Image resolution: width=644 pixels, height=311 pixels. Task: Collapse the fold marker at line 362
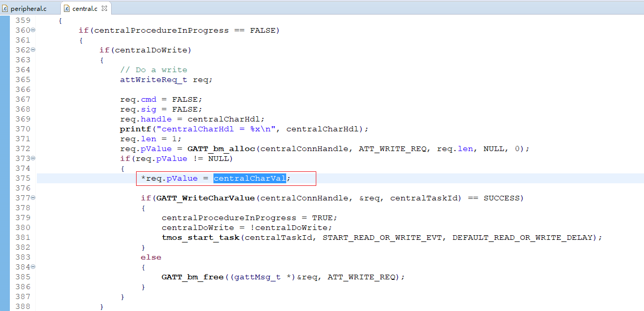[33, 50]
